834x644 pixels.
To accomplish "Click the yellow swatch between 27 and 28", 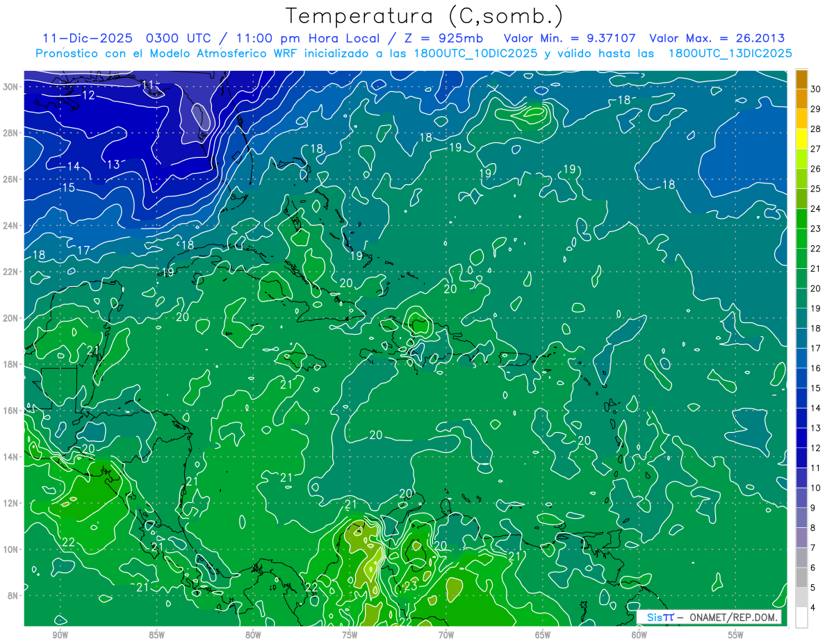I will point(801,138).
